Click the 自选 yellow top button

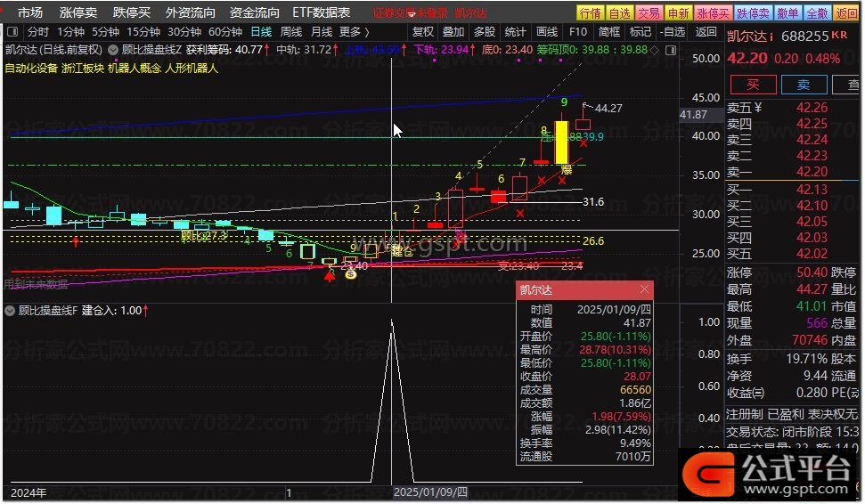tap(619, 12)
